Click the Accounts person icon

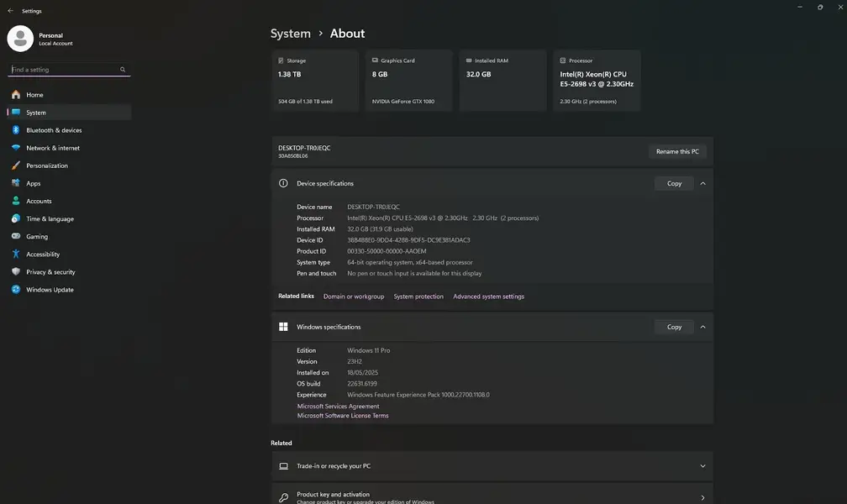pos(16,201)
